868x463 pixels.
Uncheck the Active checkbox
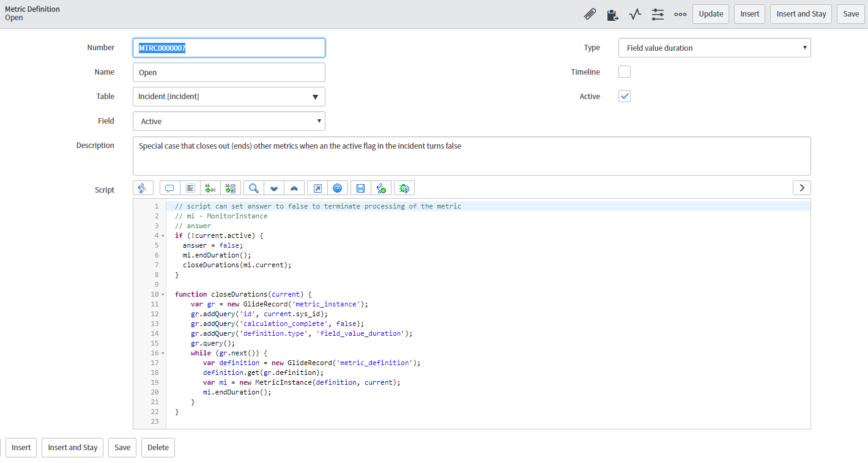pos(624,97)
